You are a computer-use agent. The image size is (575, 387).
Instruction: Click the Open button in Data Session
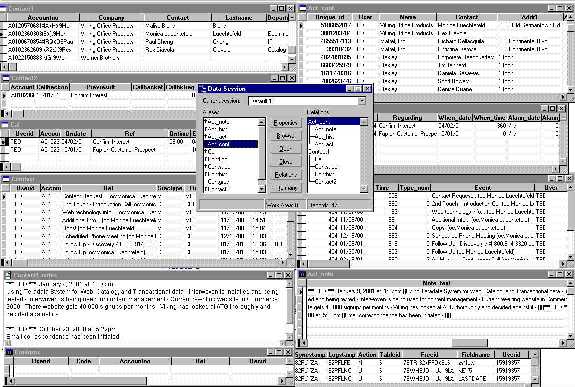pyautogui.click(x=285, y=149)
